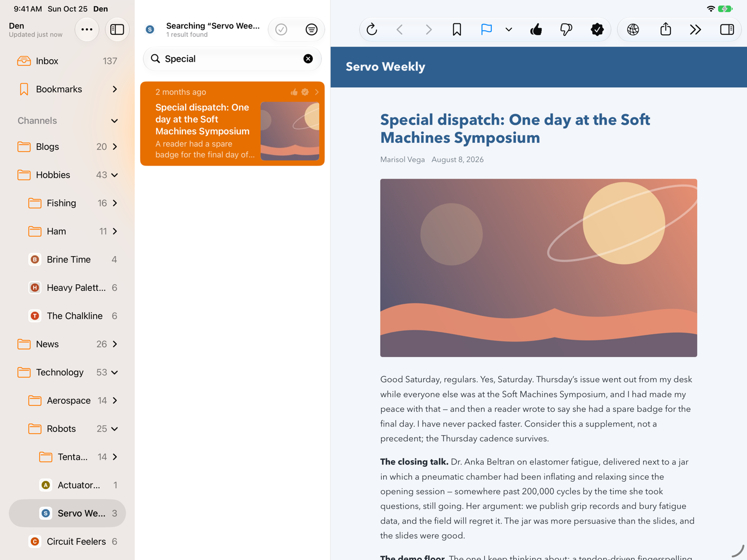Dislike the article with thumbs down

566,29
